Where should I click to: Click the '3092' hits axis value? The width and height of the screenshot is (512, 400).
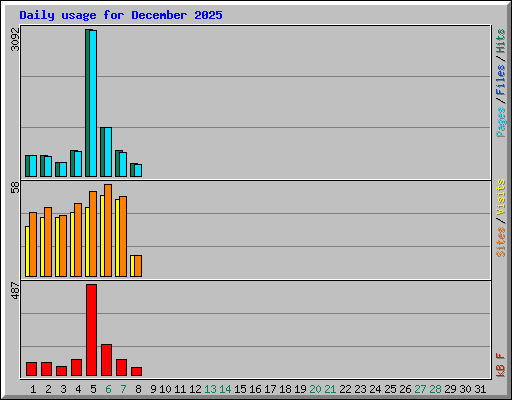(x=15, y=39)
